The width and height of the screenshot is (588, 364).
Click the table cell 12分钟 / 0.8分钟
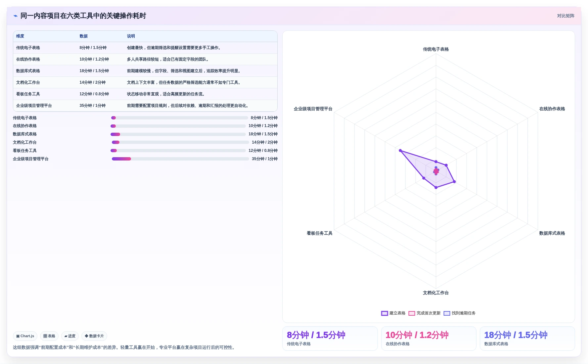94,94
